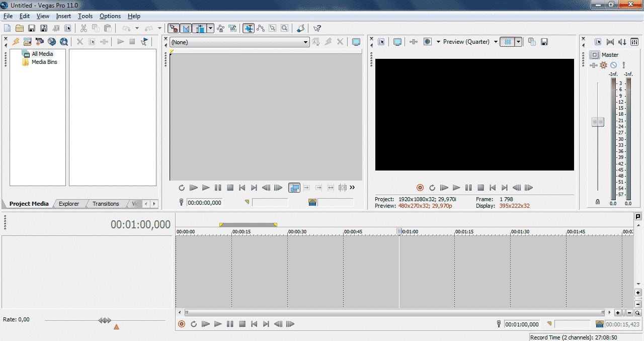Open the Video Preview external monitor icon
This screenshot has width=644, height=341.
click(x=397, y=42)
